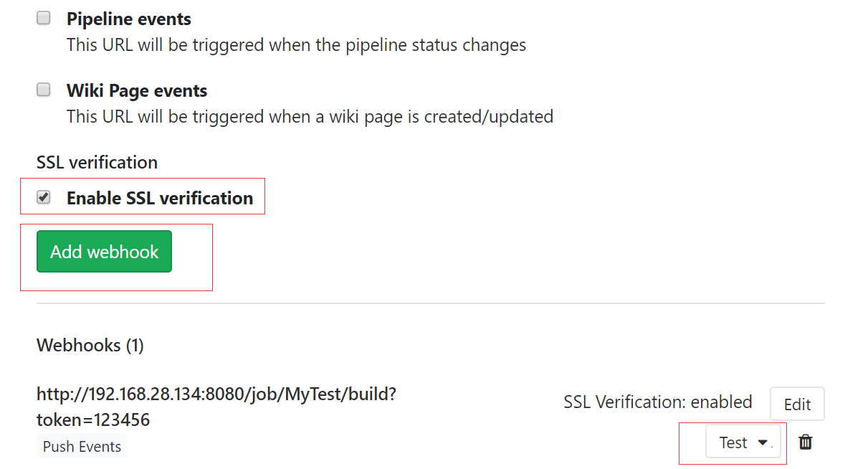Edit the existing MyTest webhook

tap(797, 404)
